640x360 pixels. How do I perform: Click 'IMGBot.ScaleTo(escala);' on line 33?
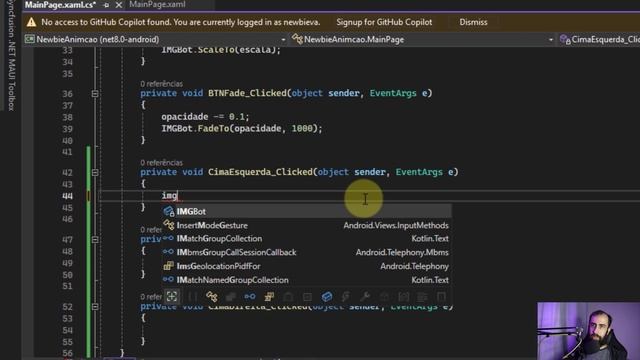tap(221, 50)
